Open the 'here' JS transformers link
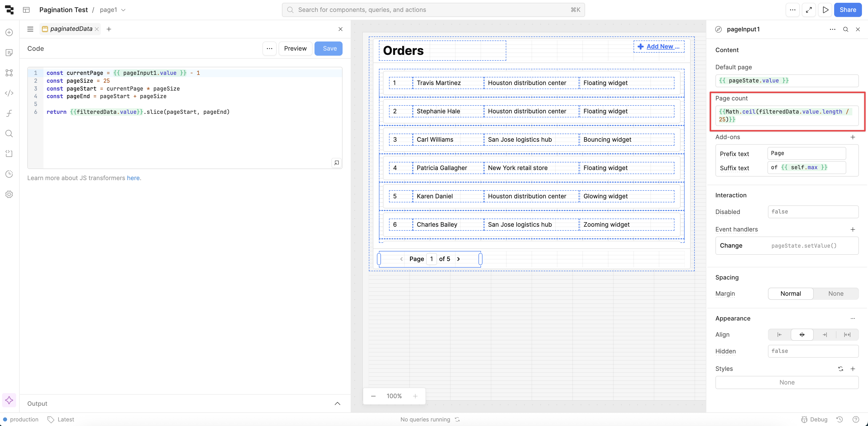This screenshot has height=426, width=868. click(133, 178)
